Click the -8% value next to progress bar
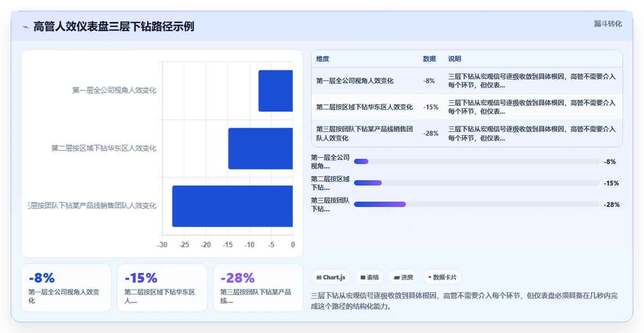The height and width of the screenshot is (333, 644). pos(610,161)
